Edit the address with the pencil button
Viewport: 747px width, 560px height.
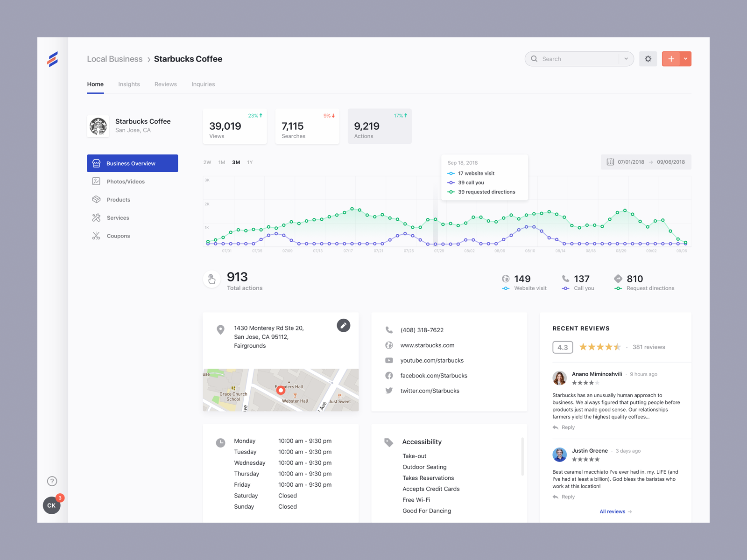click(344, 326)
